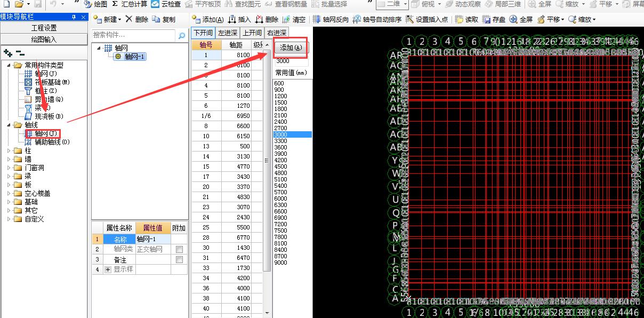The image size is (644, 318).
Task: Click the 添加(A) button above value field
Action: click(x=291, y=47)
